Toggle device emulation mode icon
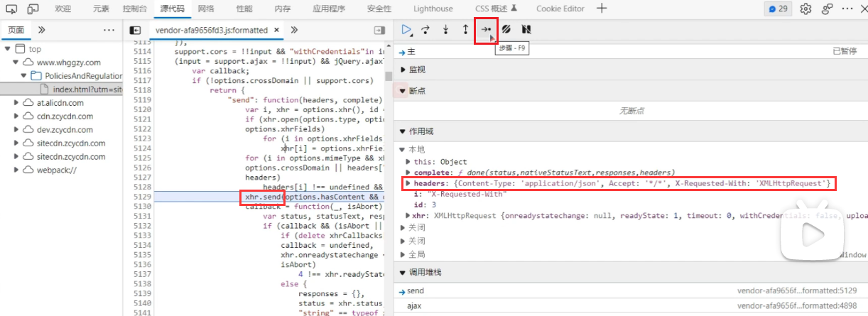This screenshot has height=316, width=868. [33, 9]
